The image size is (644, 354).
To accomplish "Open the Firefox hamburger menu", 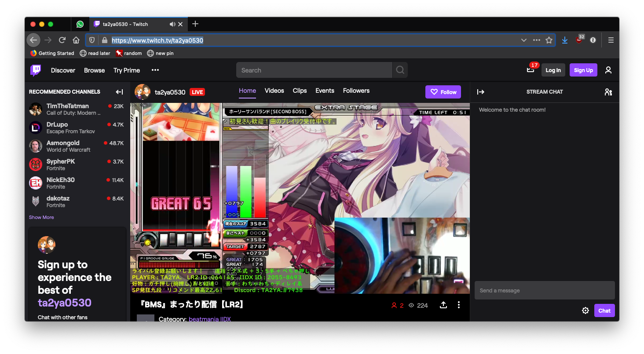I will pyautogui.click(x=611, y=40).
